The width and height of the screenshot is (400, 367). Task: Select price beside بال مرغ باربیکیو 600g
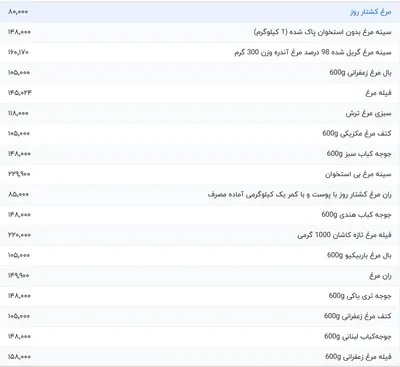[19, 255]
